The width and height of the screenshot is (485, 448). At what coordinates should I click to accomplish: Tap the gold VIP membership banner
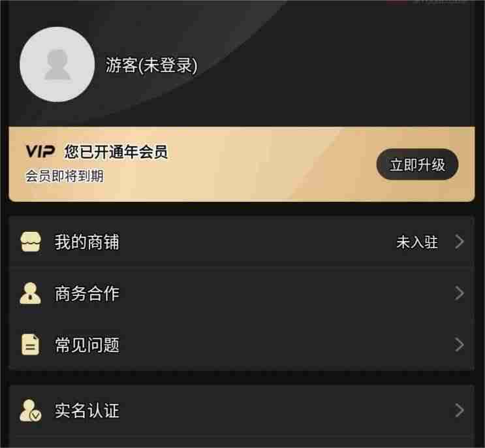coord(242,164)
